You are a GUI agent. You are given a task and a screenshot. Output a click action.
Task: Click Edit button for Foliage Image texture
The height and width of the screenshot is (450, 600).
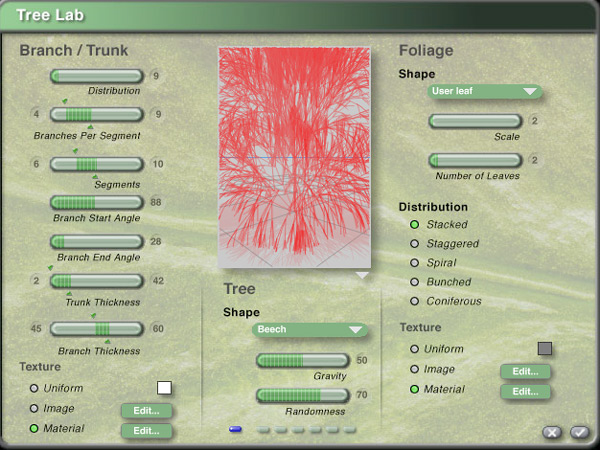tap(525, 372)
